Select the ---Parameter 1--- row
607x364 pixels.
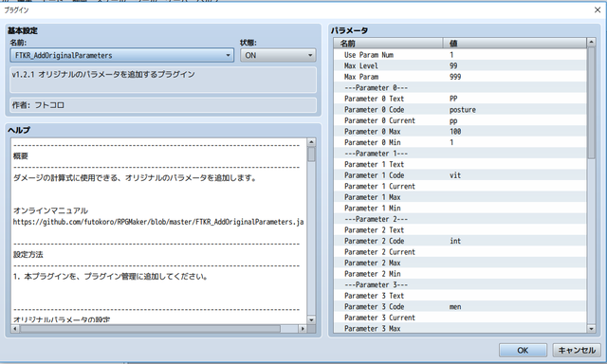[460, 154]
